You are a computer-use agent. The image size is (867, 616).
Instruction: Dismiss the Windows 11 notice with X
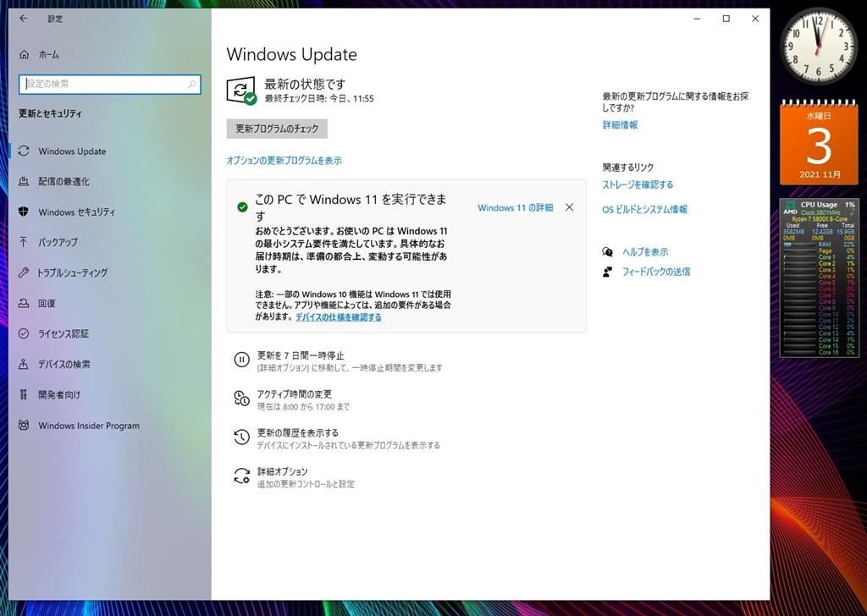click(569, 207)
